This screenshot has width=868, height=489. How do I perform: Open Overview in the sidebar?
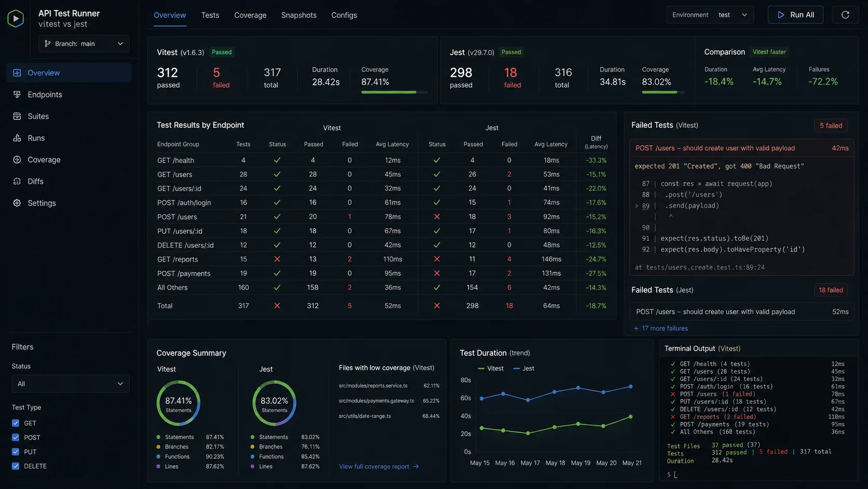69,73
